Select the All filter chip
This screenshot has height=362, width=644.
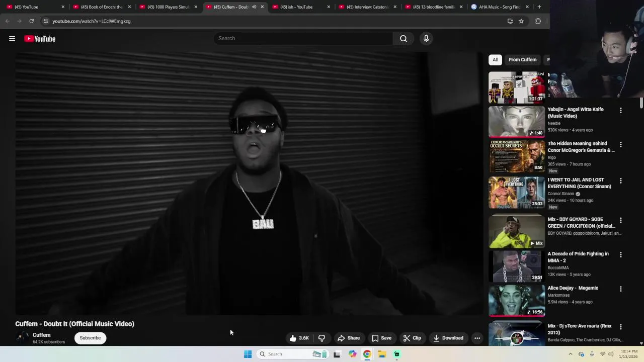(x=495, y=60)
